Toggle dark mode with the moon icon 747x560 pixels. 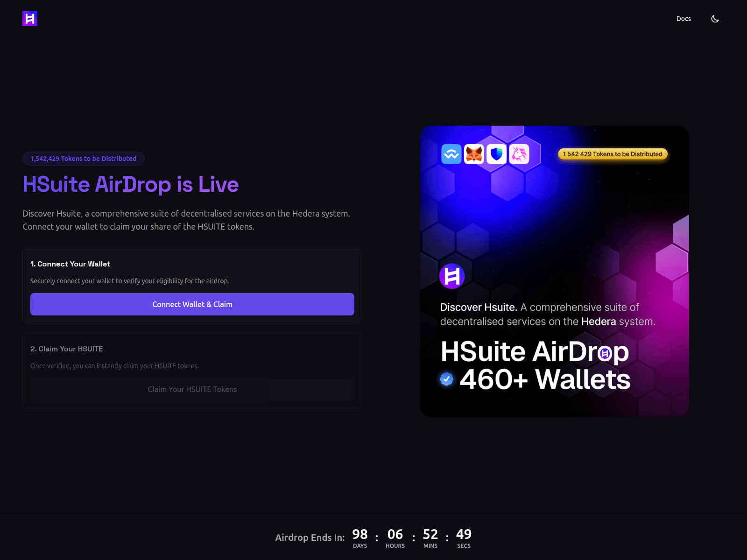click(715, 19)
